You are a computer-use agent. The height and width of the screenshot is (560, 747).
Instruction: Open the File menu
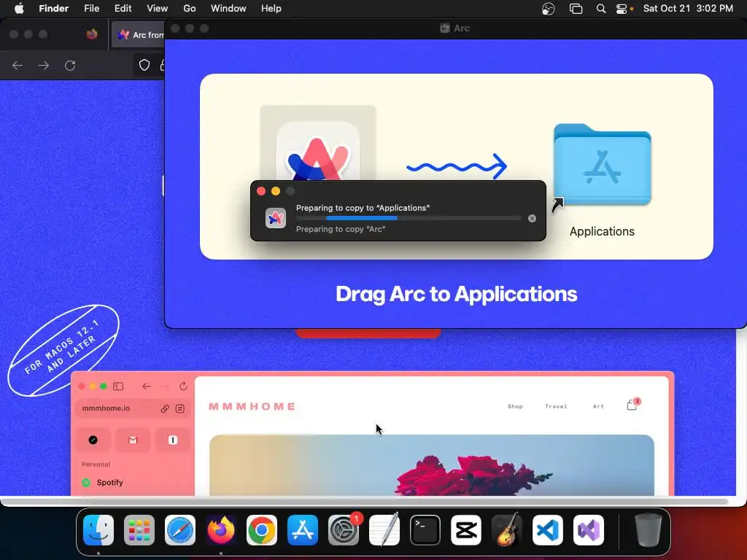[91, 9]
